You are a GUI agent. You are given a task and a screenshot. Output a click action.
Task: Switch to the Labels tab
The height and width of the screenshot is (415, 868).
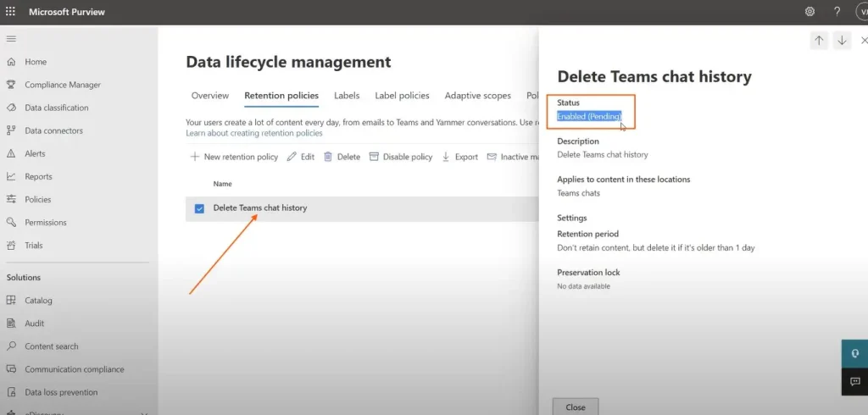347,96
